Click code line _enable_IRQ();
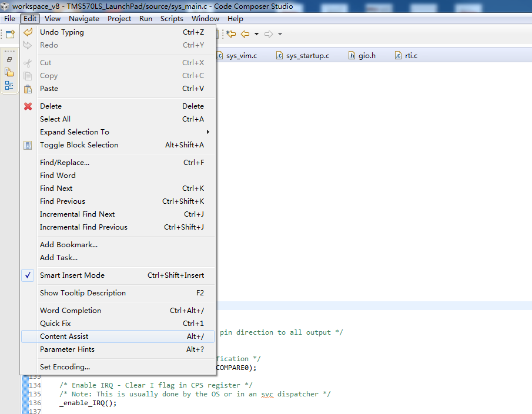 tap(88, 403)
